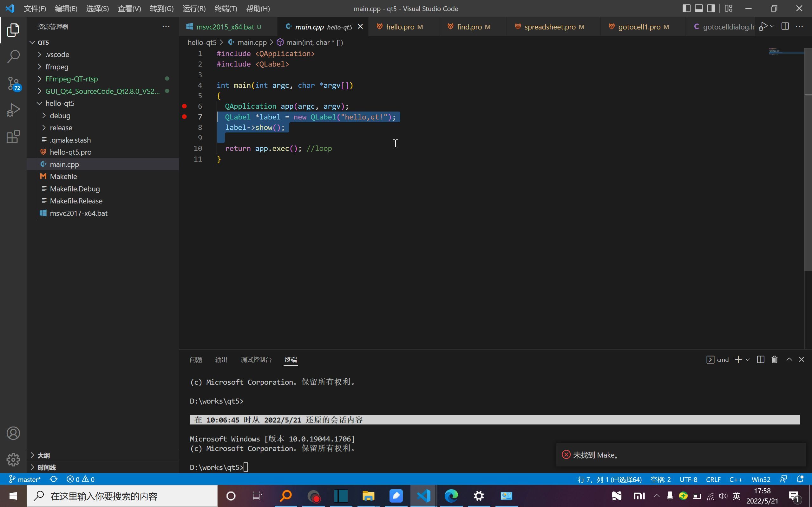The image size is (812, 507).
Task: Open the 终端(T) menu
Action: (226, 9)
